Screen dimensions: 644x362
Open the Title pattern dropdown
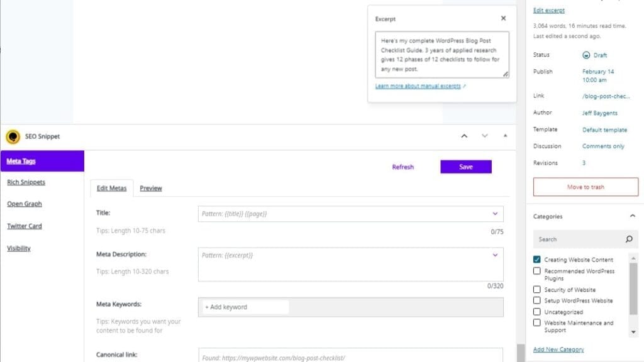click(496, 214)
